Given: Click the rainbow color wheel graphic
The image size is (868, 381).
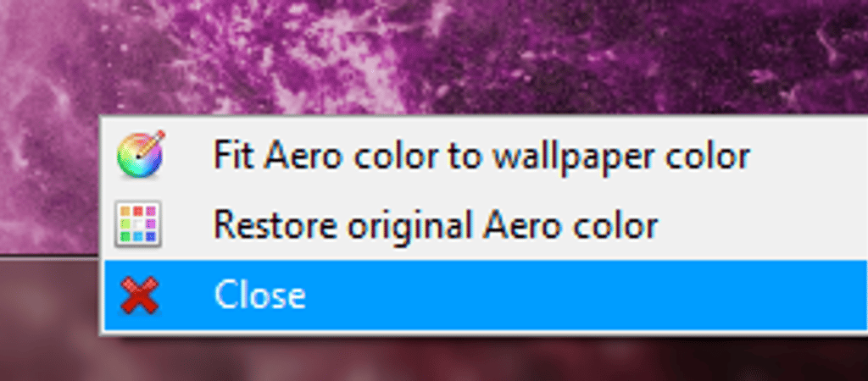Looking at the screenshot, I should (x=142, y=155).
